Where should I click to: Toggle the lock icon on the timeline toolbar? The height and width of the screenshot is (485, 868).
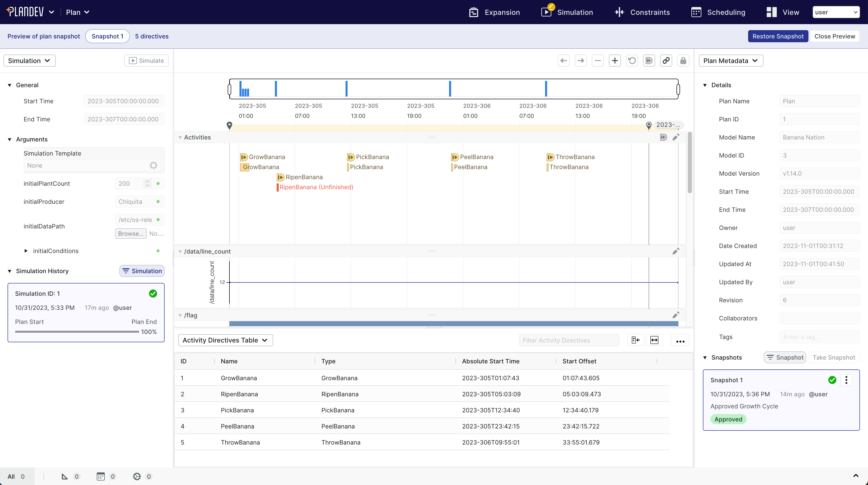[683, 61]
